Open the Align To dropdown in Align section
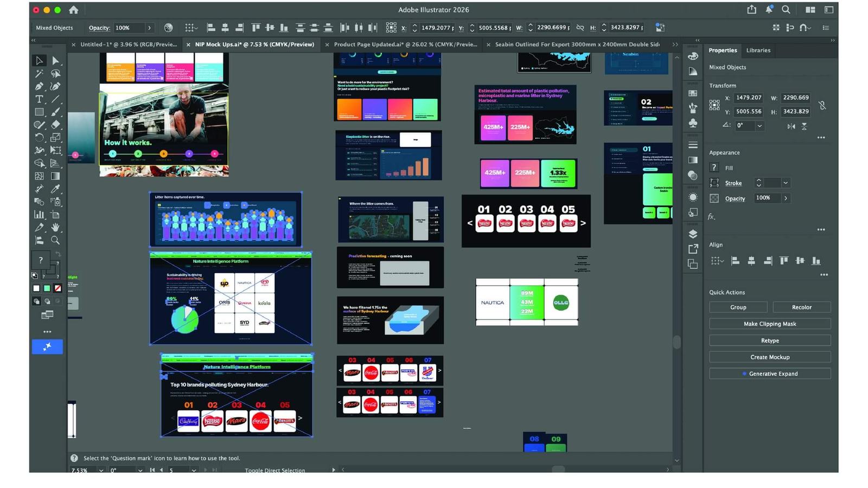Screen dimensions: 868x488 [717, 261]
